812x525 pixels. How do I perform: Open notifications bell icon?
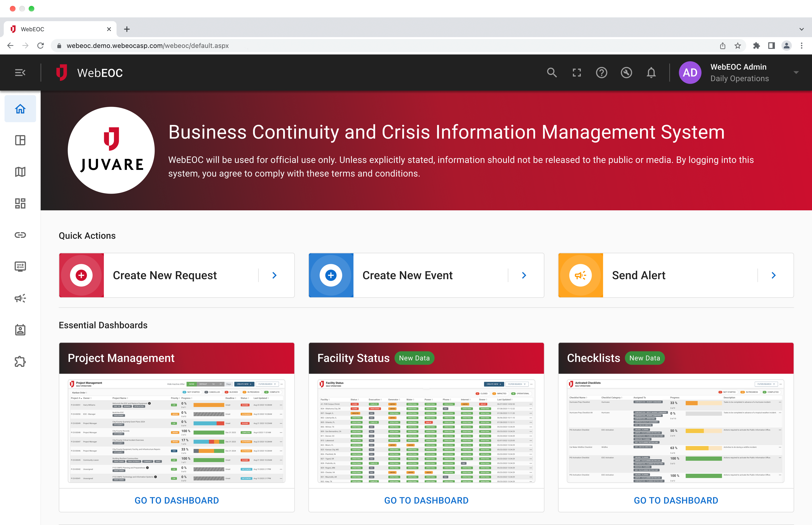pos(651,73)
